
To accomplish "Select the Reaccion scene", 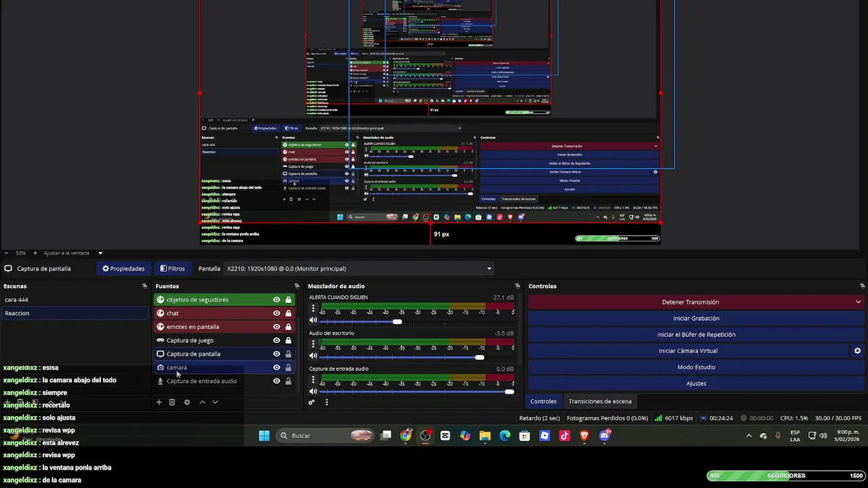I will pyautogui.click(x=75, y=313).
